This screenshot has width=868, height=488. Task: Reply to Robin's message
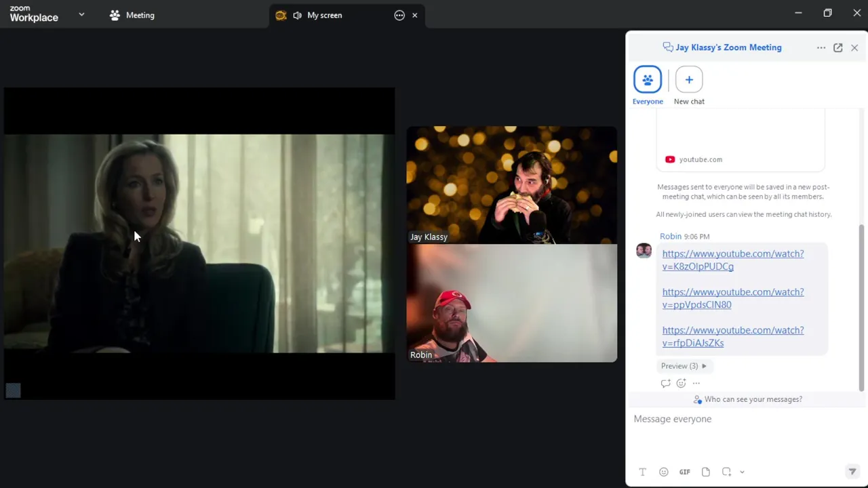point(665,383)
